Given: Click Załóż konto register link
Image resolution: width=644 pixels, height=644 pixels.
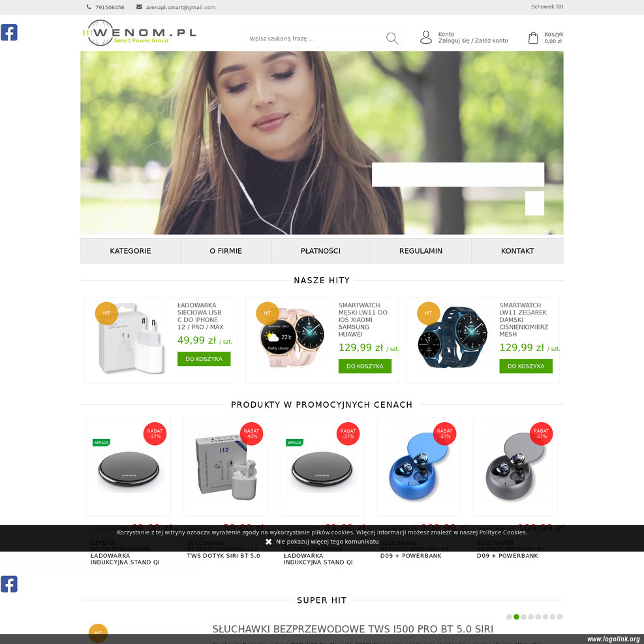Looking at the screenshot, I should [x=491, y=40].
